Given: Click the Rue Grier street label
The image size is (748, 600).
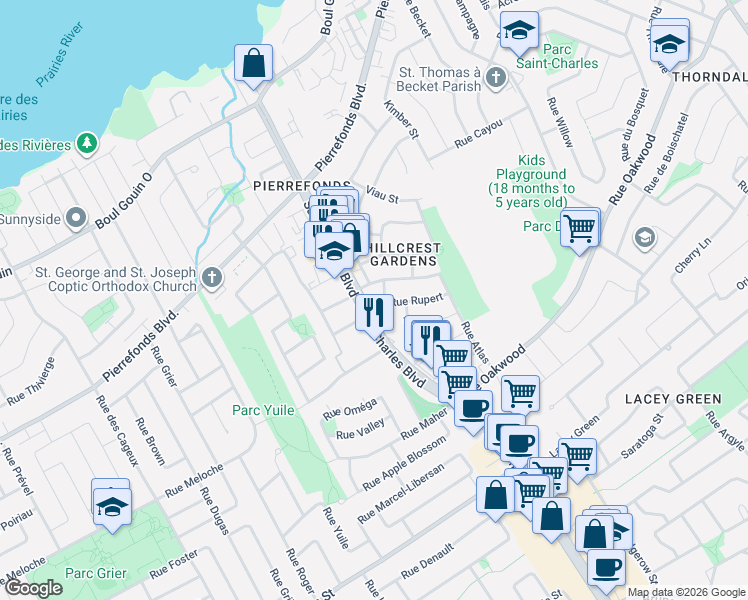Looking at the screenshot, I should (x=164, y=366).
